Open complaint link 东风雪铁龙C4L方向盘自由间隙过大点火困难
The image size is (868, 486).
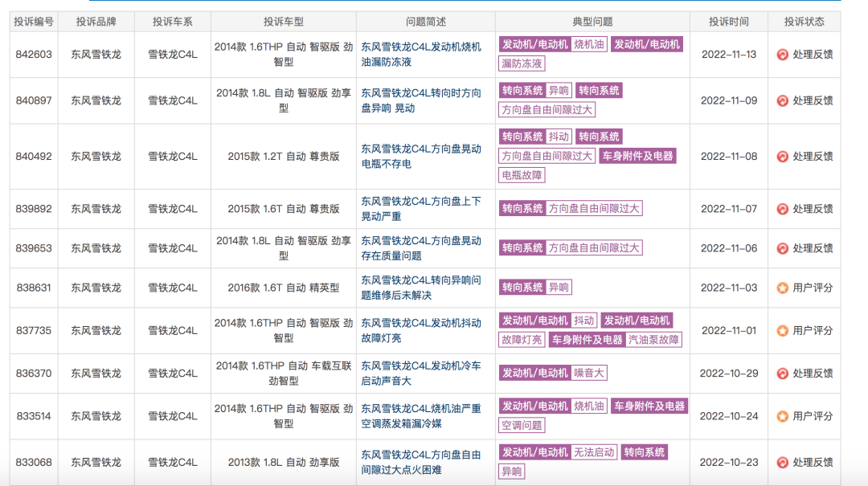(420, 462)
